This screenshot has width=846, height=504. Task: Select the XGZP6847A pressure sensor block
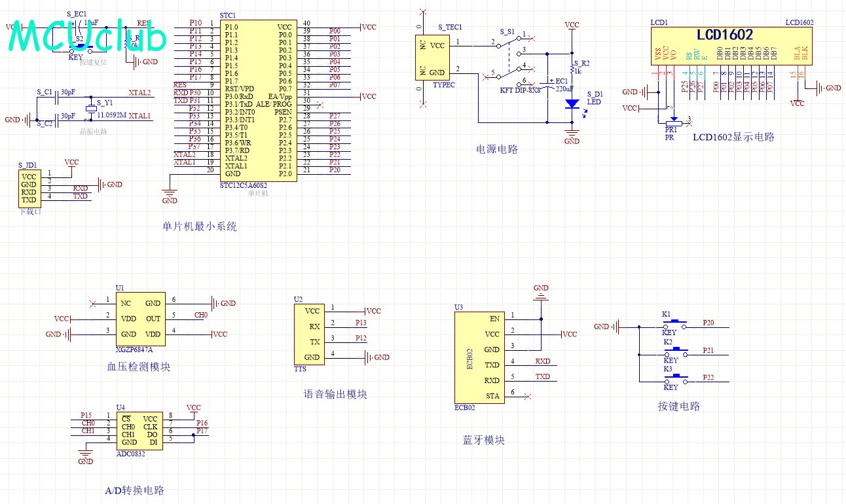pos(140,318)
